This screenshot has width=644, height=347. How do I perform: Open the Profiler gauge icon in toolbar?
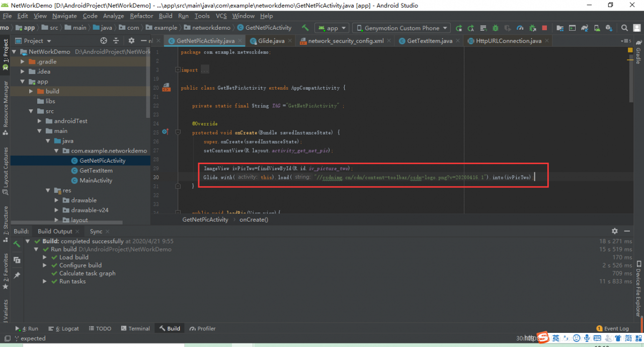520,28
